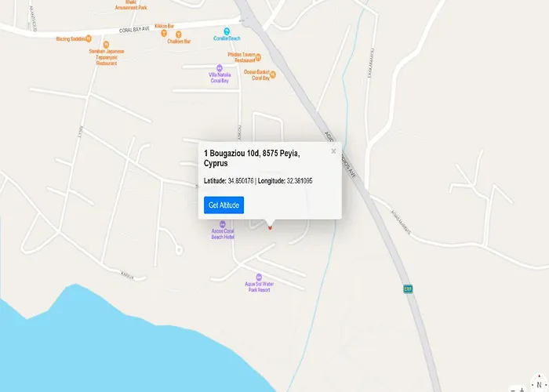Reset map orientation with compass

pos(539,385)
